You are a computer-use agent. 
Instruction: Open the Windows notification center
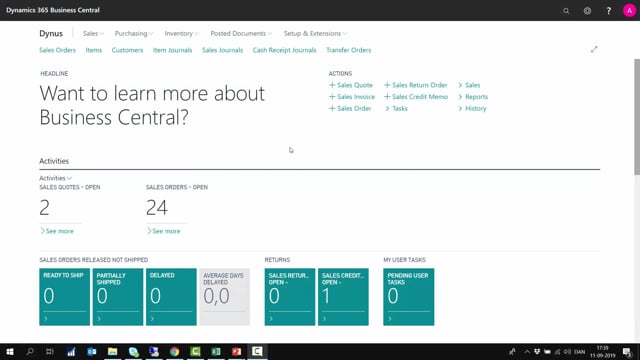[x=627, y=351]
